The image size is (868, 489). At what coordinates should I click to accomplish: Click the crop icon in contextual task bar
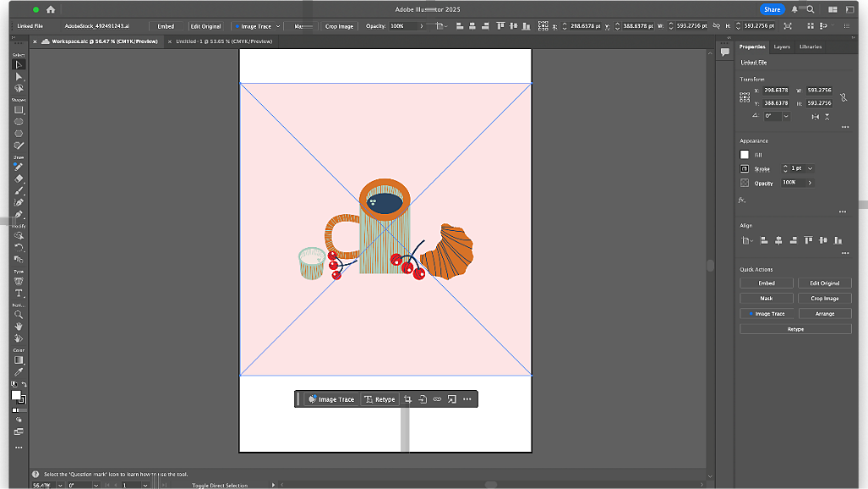pyautogui.click(x=408, y=399)
